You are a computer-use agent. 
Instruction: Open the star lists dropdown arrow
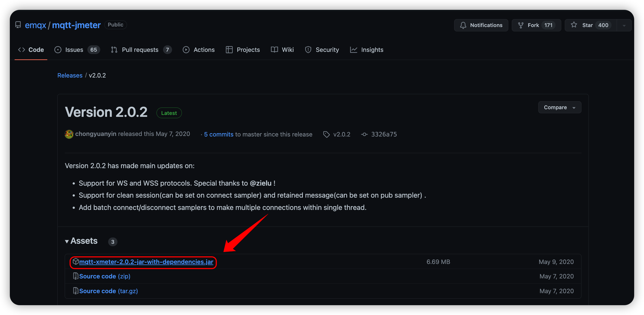624,25
